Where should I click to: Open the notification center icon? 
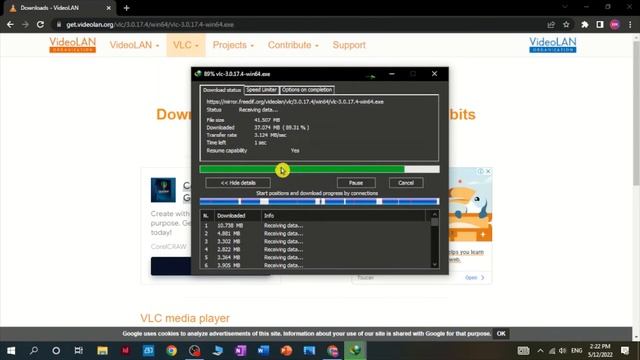click(625, 351)
